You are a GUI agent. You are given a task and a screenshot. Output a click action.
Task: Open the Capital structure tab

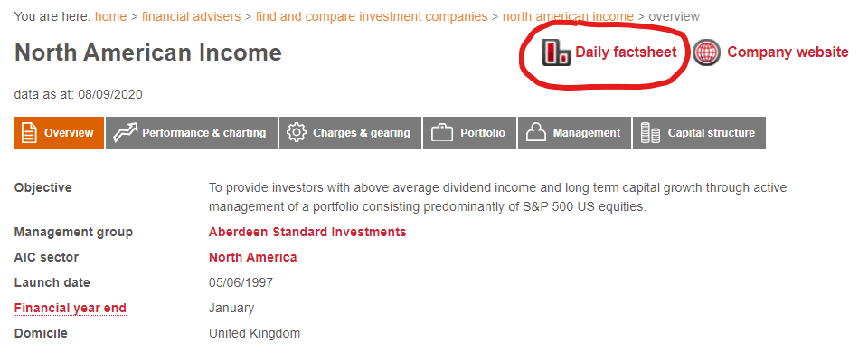699,133
